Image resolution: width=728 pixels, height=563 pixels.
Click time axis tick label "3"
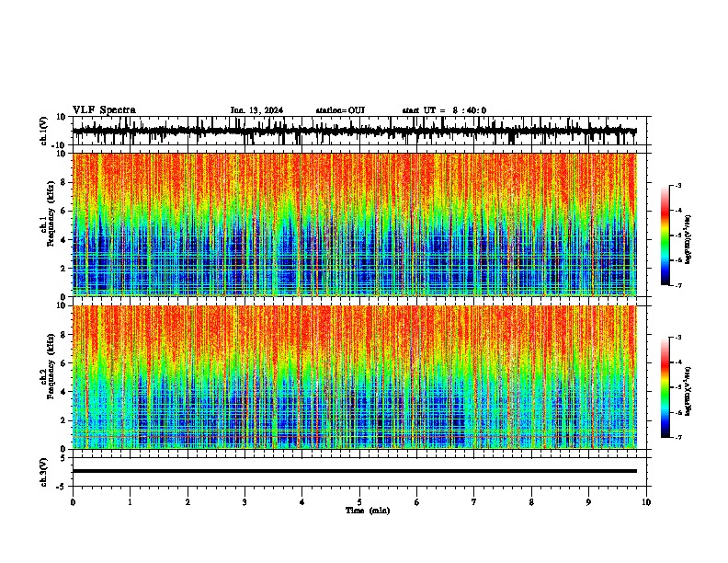click(x=245, y=502)
